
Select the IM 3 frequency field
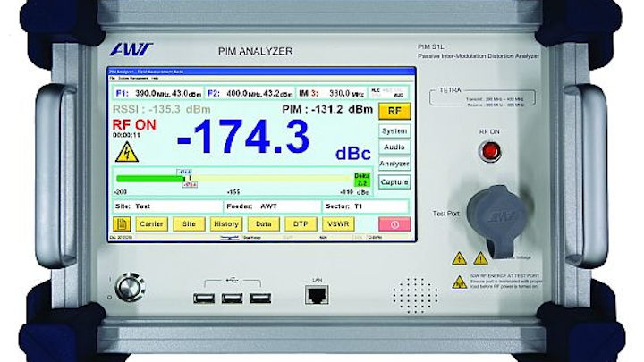coord(332,94)
